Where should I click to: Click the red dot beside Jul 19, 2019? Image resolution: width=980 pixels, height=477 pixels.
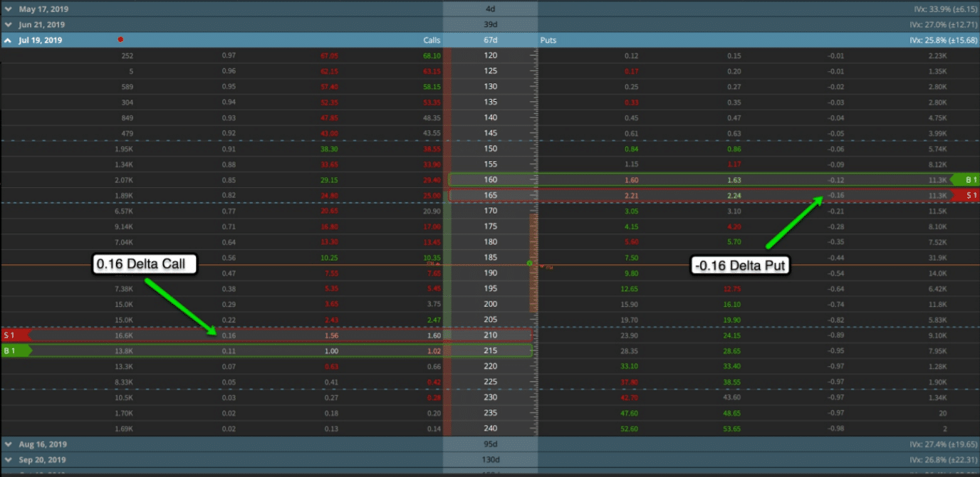[x=120, y=40]
